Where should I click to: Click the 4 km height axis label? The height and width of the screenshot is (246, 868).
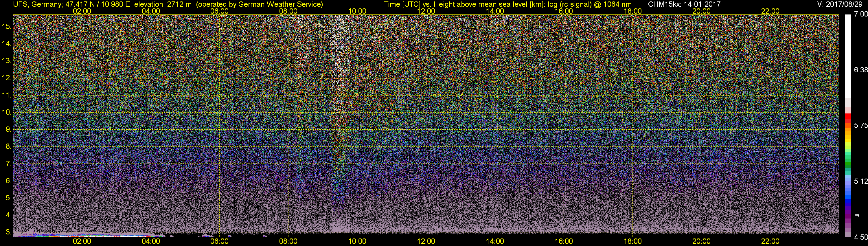pos(8,215)
